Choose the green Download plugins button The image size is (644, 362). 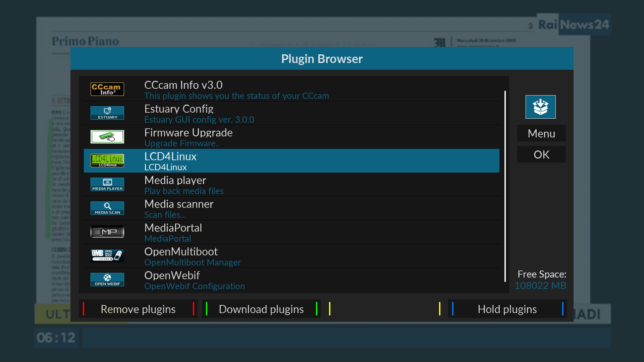261,309
